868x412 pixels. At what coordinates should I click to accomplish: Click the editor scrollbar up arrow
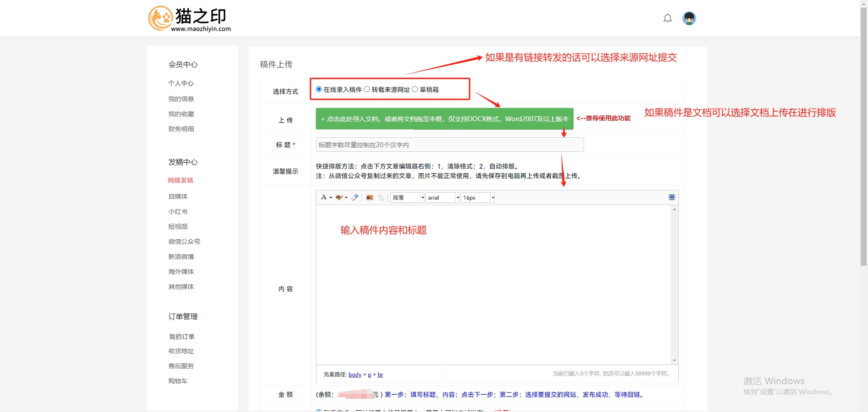point(674,209)
